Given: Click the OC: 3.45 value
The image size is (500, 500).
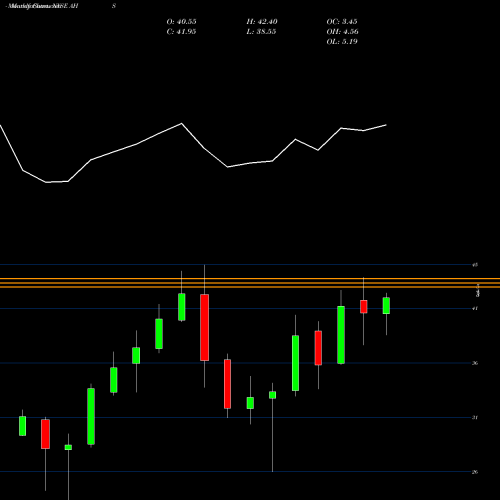Looking at the screenshot, I should click(x=342, y=22).
